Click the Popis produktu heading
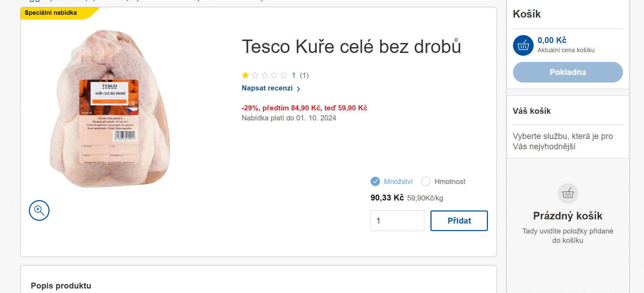 click(x=61, y=286)
